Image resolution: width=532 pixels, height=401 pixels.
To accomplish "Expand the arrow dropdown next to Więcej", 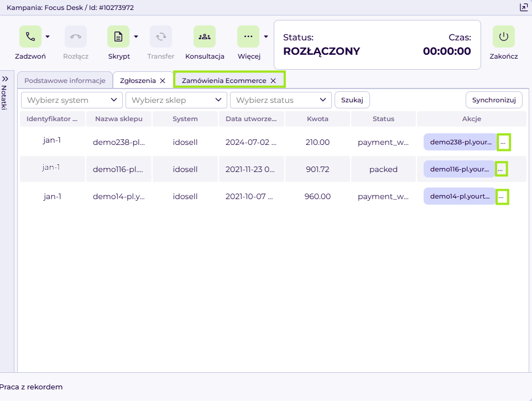I will [266, 37].
